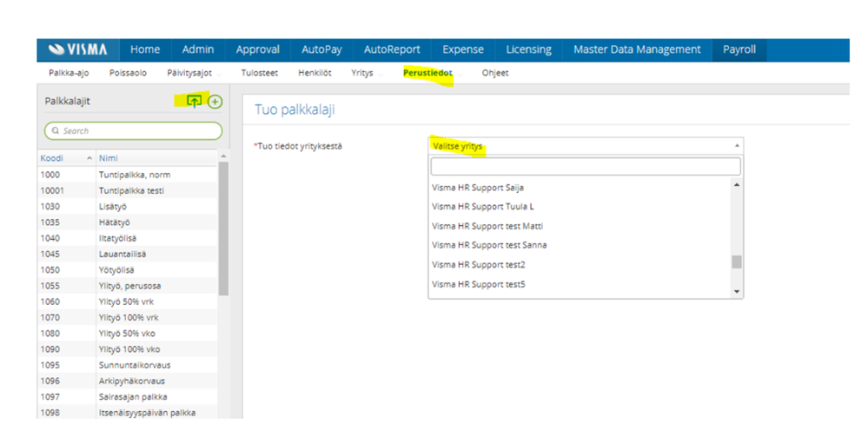868x431 pixels.
Task: Sort the list by Koodi column
Action: (66, 158)
